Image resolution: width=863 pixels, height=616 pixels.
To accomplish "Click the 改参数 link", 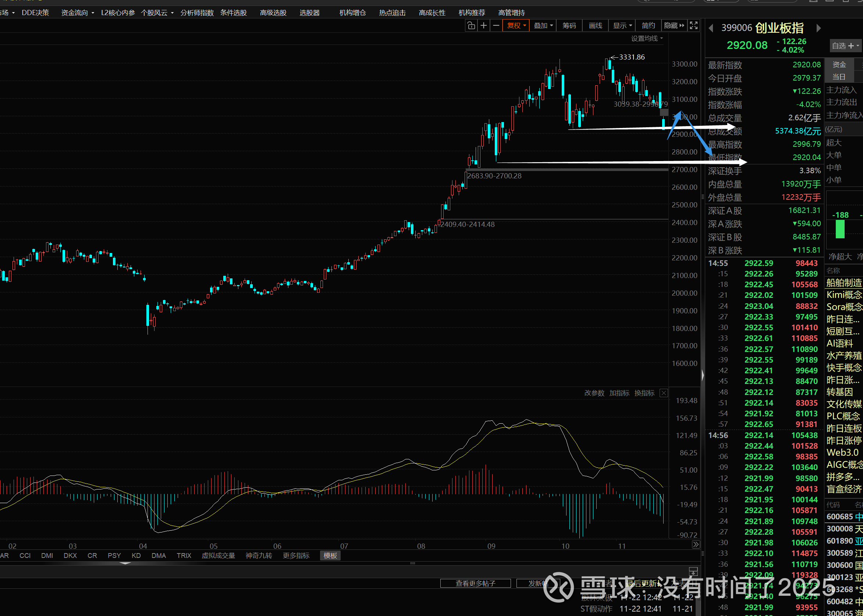I will tap(594, 393).
